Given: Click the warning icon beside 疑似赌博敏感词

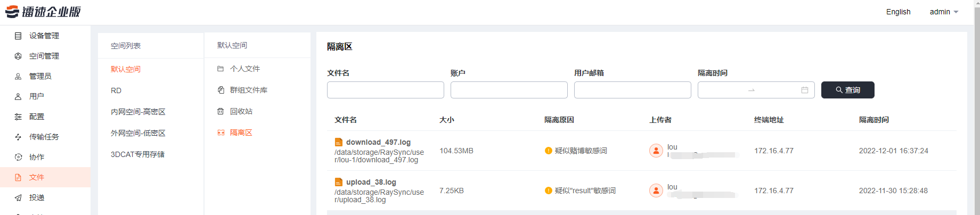Looking at the screenshot, I should click(549, 151).
